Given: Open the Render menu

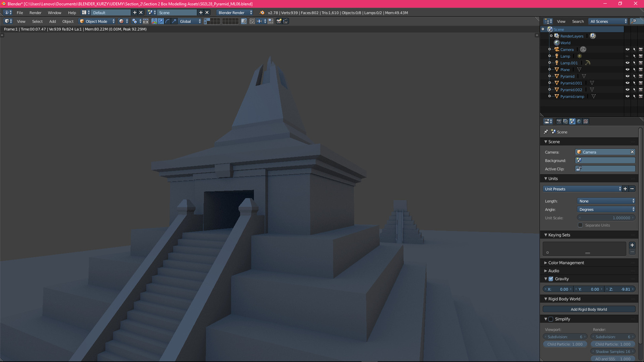Looking at the screenshot, I should pos(35,13).
